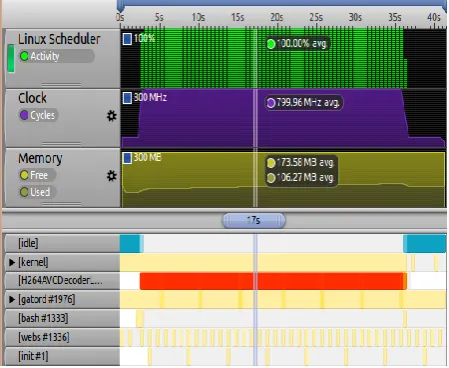Click the red H264AVCDecoder activity bar
Screen dimensions: 449x368
coord(273,281)
